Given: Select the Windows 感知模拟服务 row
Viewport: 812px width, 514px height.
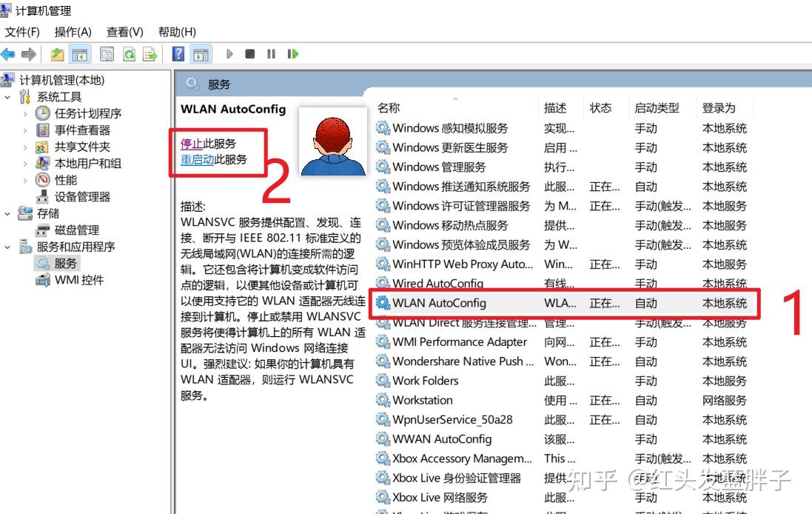Looking at the screenshot, I should tap(565, 128).
